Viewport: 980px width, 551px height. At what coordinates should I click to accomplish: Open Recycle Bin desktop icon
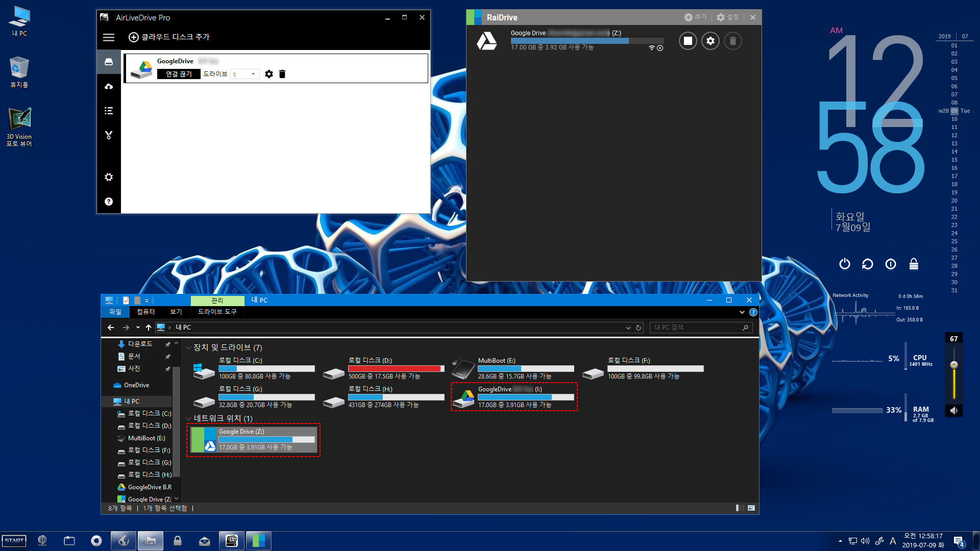tap(19, 72)
